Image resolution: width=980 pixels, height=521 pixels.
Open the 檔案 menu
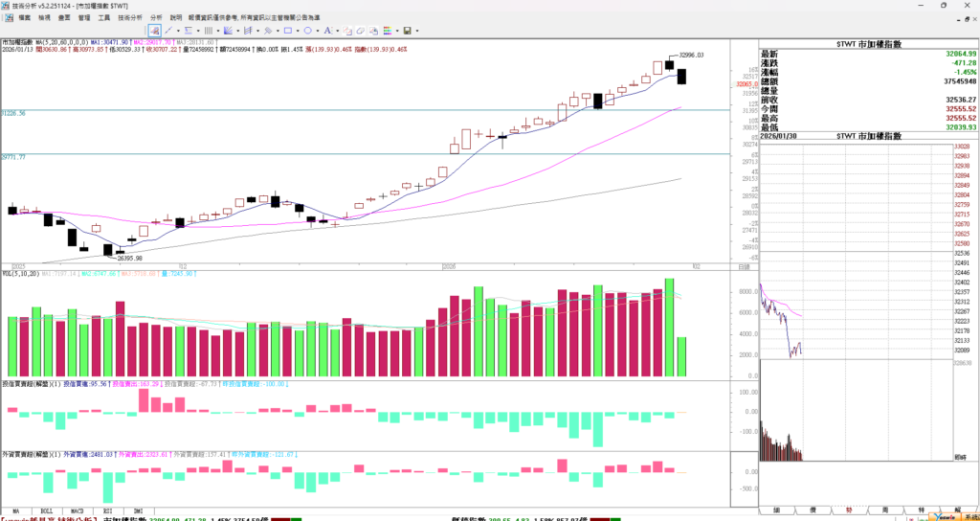(24, 17)
